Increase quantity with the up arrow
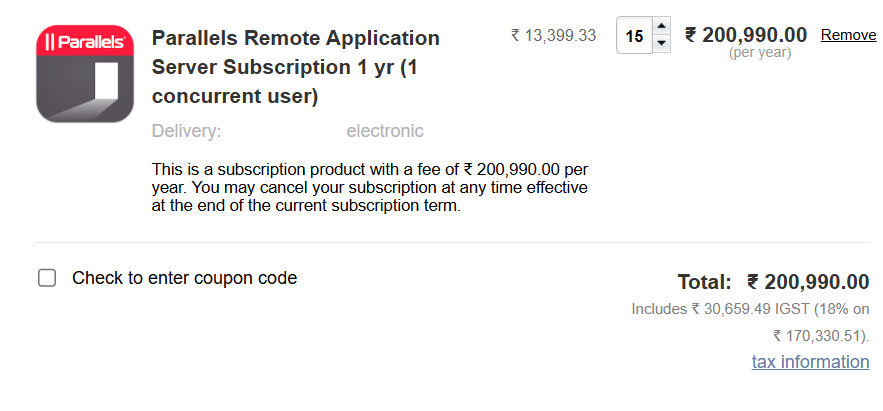Viewport: 883px width, 411px height. [662, 26]
